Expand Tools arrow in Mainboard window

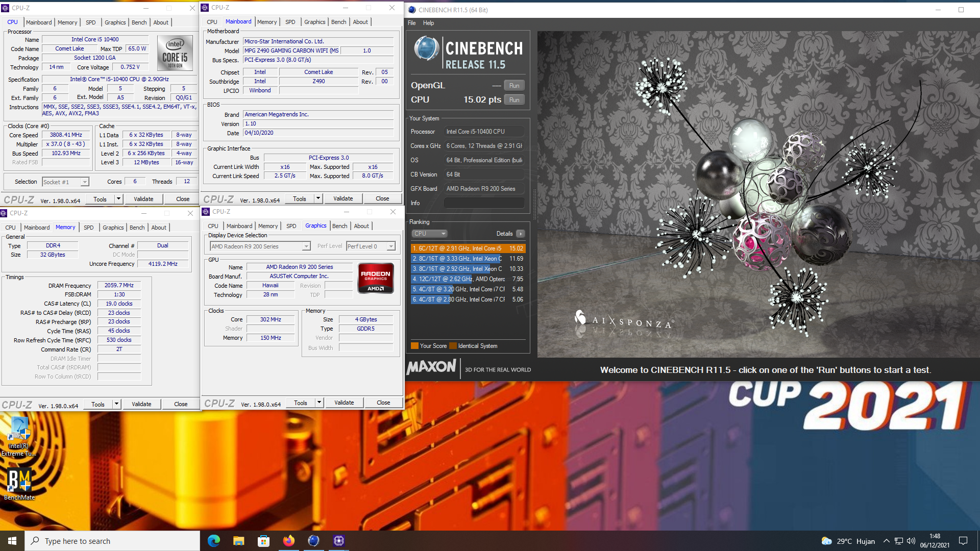[318, 198]
